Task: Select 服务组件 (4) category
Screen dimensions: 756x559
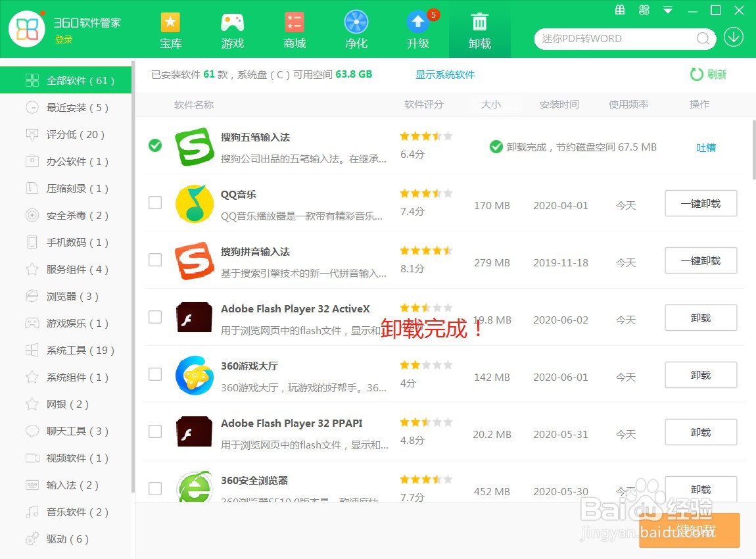Action: click(x=66, y=269)
